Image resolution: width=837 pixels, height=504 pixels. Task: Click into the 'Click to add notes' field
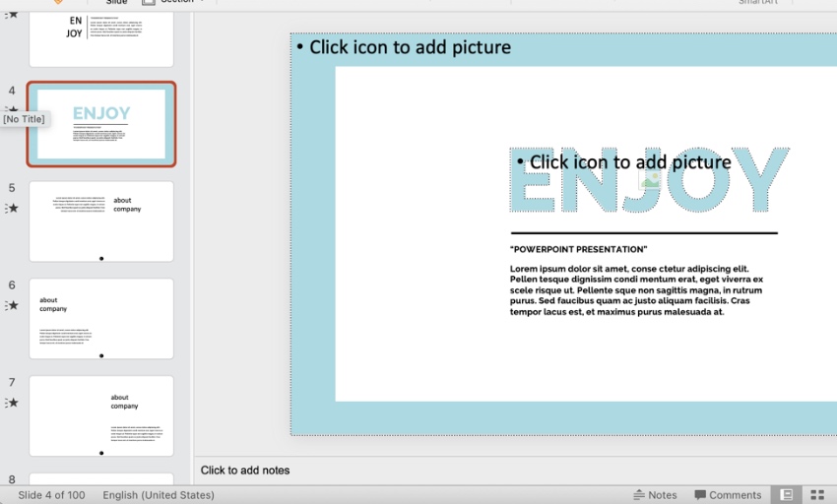point(515,471)
